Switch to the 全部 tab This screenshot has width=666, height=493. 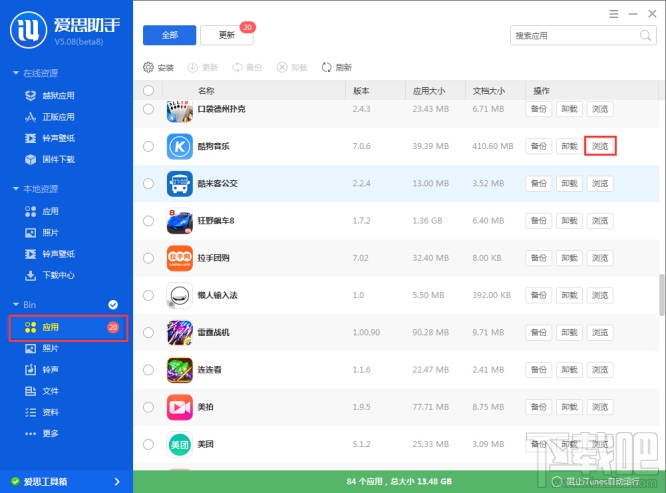pyautogui.click(x=169, y=35)
